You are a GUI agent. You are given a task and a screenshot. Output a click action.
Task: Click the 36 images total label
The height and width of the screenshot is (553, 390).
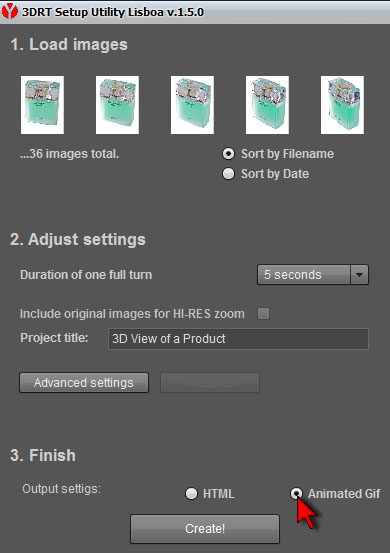point(70,154)
